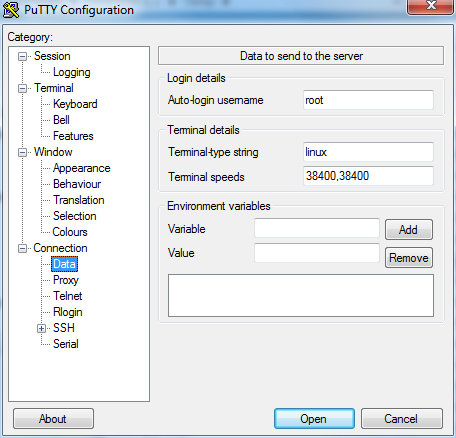This screenshot has width=456, height=438.
Task: Click the Cancel button
Action: click(402, 419)
